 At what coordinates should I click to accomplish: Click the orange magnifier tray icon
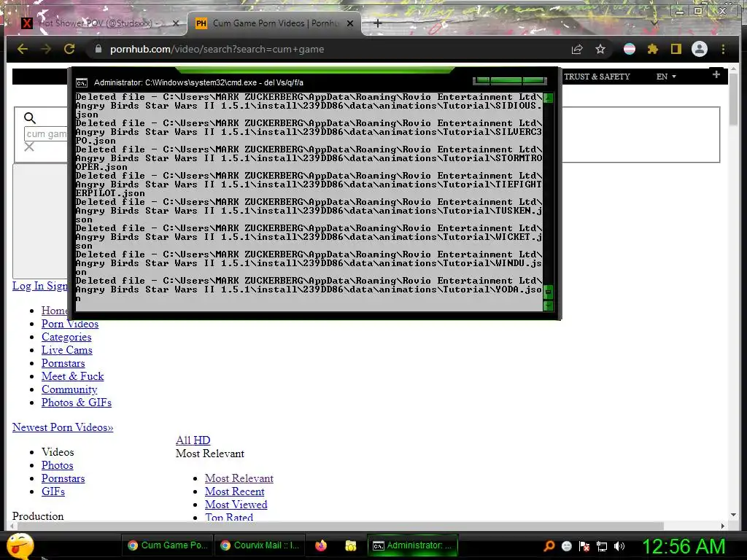(x=549, y=545)
